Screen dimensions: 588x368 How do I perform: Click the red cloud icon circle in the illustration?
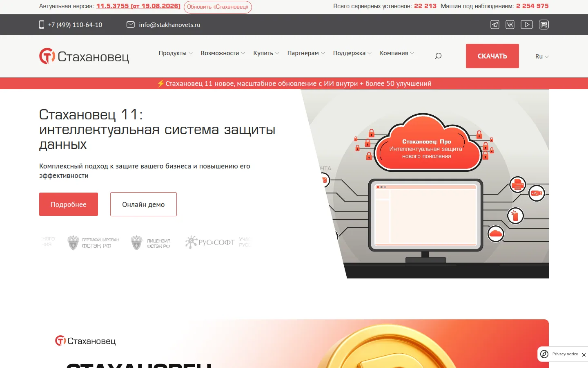click(x=496, y=234)
